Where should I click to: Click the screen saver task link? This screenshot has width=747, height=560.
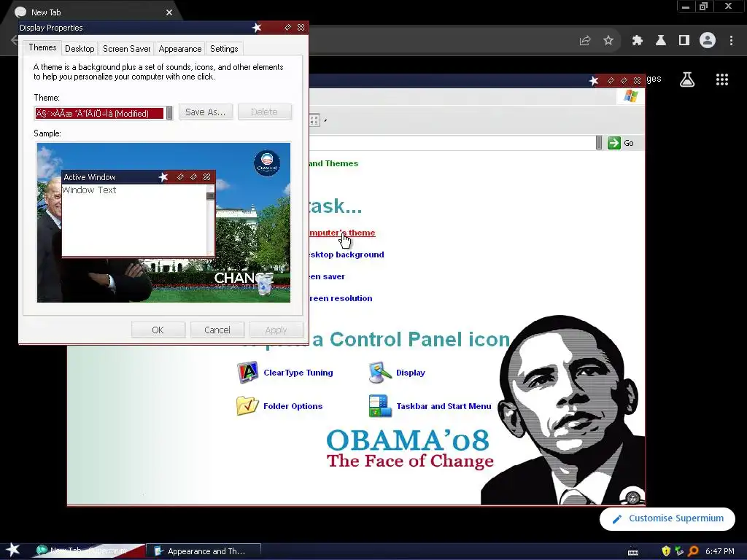(x=327, y=276)
